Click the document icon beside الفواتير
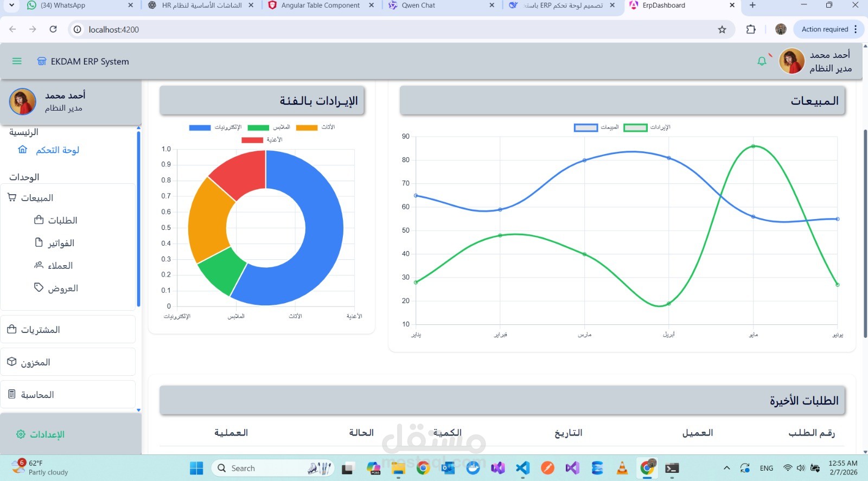 (x=39, y=242)
